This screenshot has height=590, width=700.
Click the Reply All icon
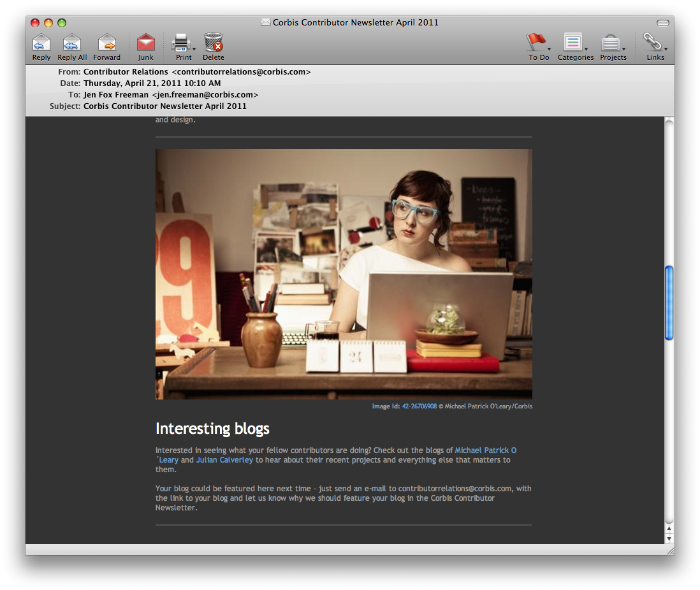(72, 43)
